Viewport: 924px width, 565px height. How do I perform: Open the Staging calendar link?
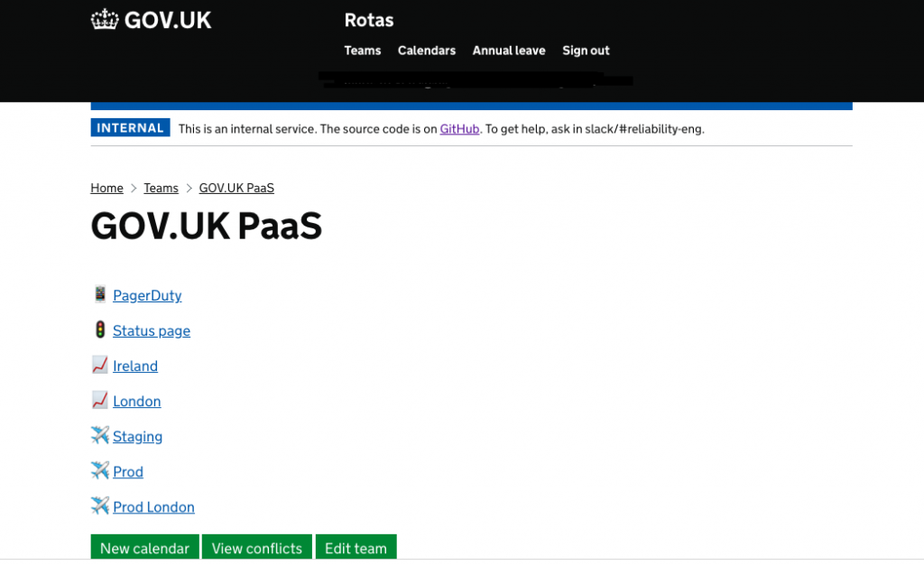(138, 437)
